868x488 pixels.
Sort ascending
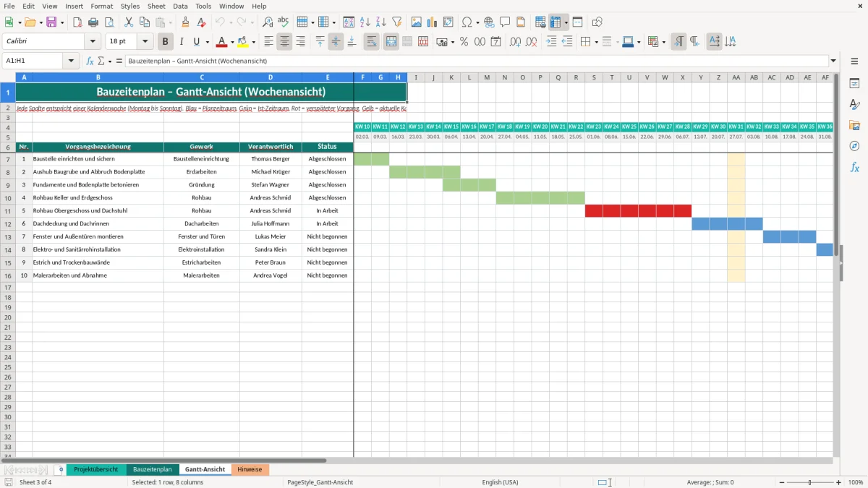coord(365,22)
